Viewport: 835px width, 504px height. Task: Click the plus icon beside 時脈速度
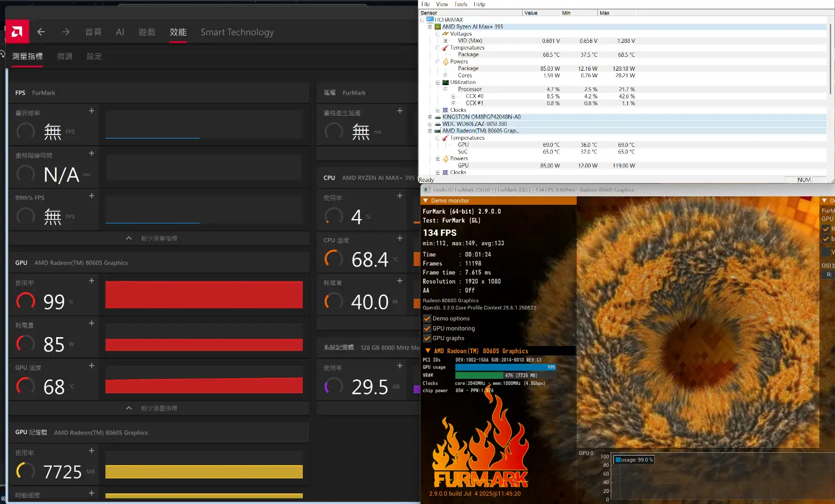(91, 493)
